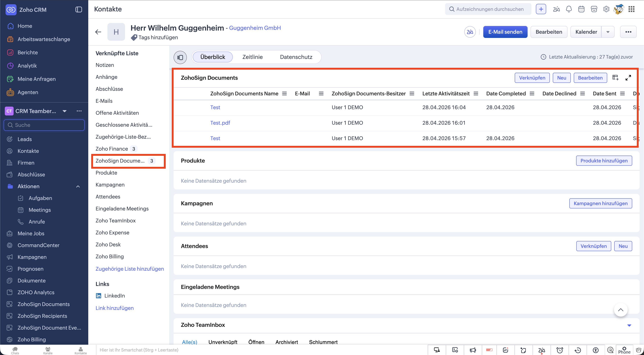Open the Test.pdf document link
The image size is (644, 355).
(x=220, y=123)
